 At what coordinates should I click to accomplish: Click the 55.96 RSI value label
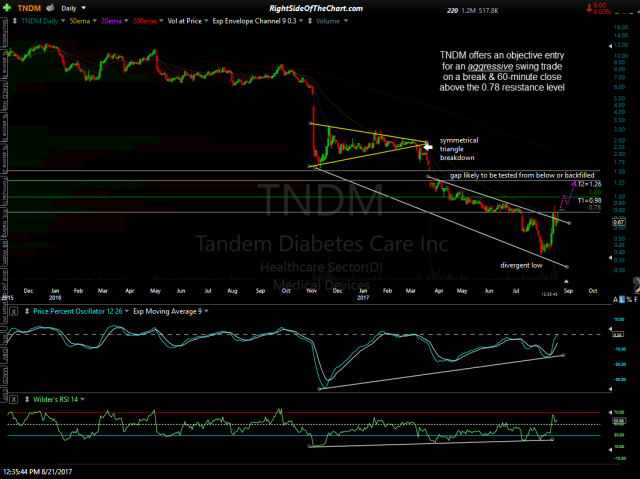(619, 421)
